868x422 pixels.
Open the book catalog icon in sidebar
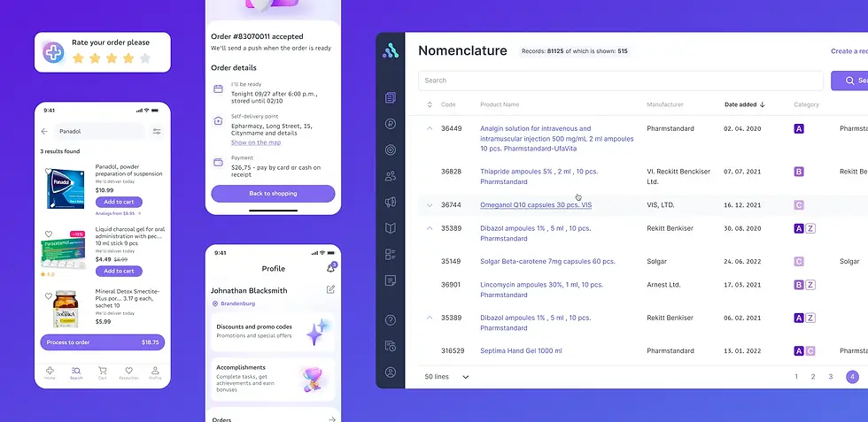391,228
